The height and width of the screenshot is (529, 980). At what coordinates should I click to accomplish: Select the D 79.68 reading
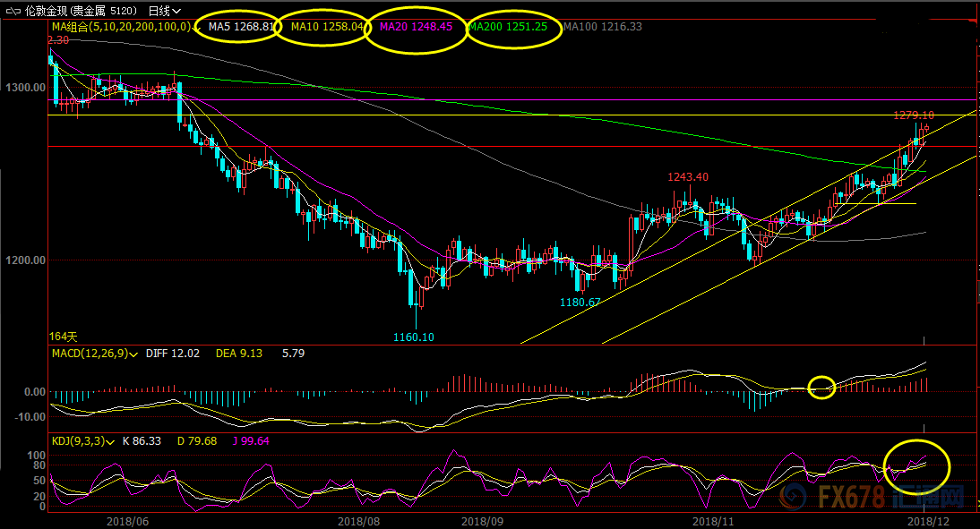[197, 441]
